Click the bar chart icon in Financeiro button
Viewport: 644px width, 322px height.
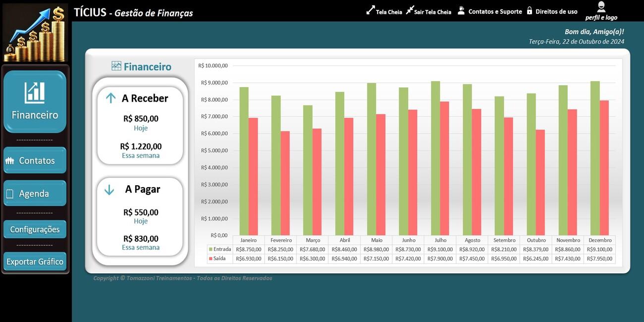pyautogui.click(x=35, y=93)
